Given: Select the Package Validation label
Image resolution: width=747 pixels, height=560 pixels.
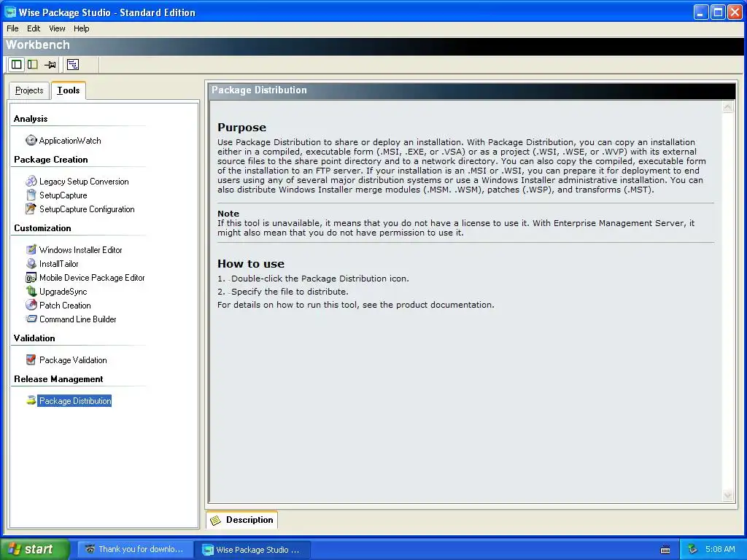Looking at the screenshot, I should (73, 360).
